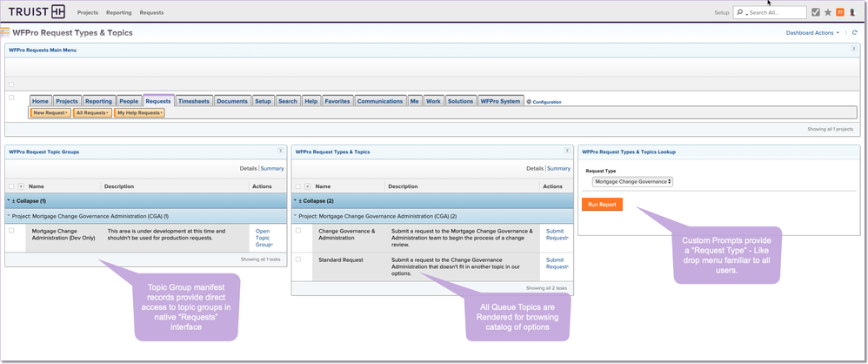Check the Mortgage Change Administration row checkbox
The width and height of the screenshot is (868, 364).
pyautogui.click(x=11, y=231)
